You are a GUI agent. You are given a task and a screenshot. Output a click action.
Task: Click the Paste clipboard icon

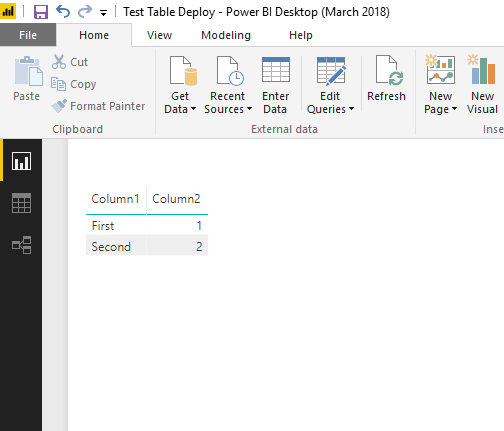pyautogui.click(x=28, y=71)
